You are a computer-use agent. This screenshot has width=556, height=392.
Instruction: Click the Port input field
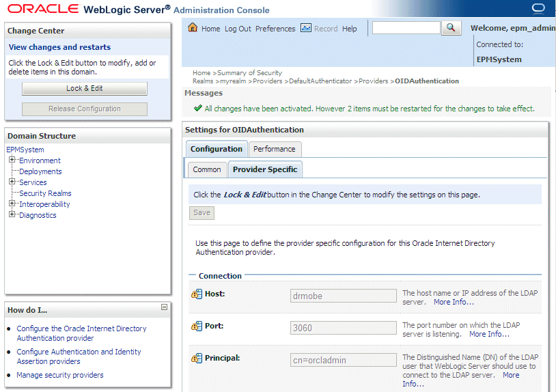(x=344, y=328)
